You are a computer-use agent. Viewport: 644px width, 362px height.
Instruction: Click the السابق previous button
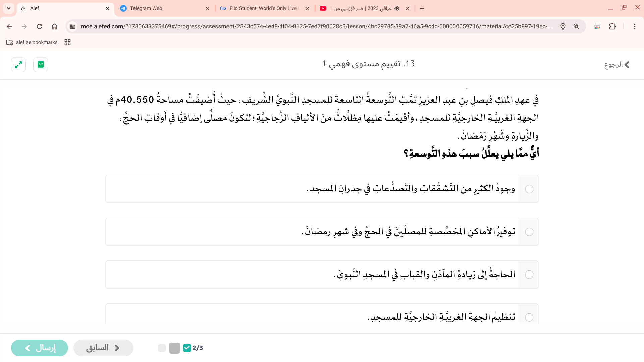(103, 348)
